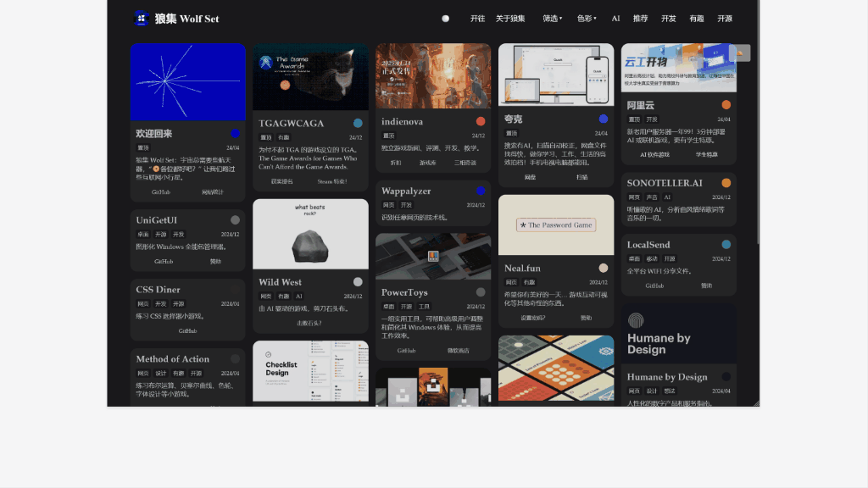Open the Steam 特卖 link
The width and height of the screenshot is (868, 488).
(x=332, y=181)
